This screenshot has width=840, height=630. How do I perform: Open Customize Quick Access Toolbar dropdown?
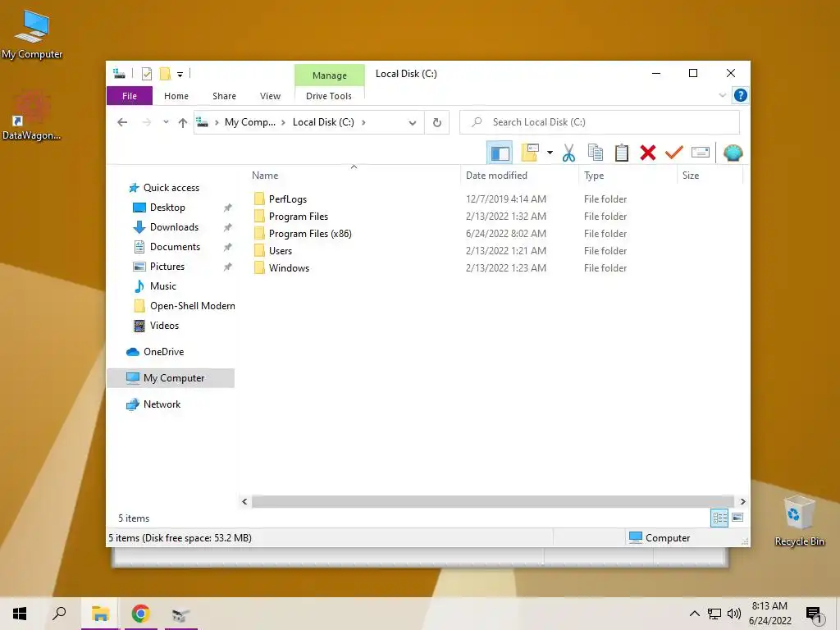click(180, 75)
